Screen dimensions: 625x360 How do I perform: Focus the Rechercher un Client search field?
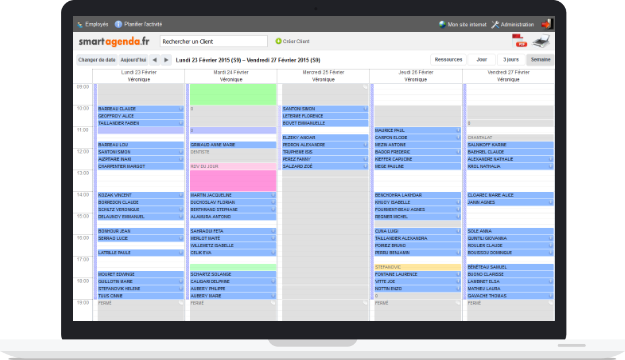[x=214, y=41]
